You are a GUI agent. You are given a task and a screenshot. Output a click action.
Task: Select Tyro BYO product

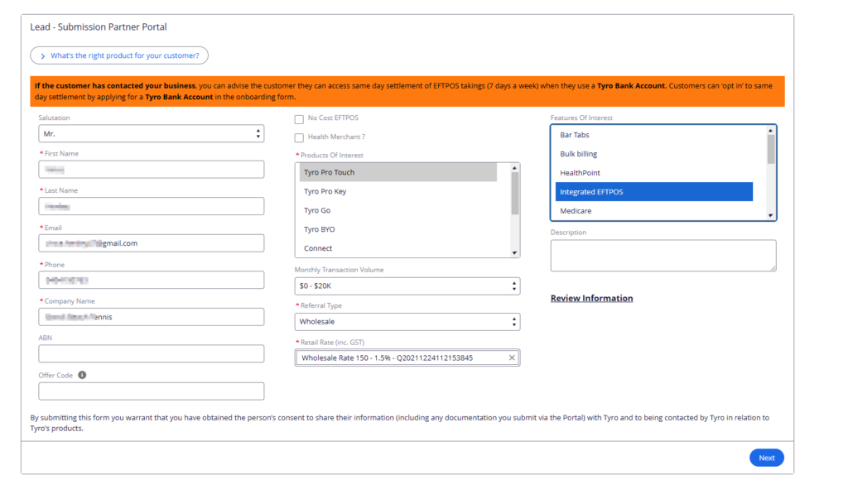tap(398, 229)
